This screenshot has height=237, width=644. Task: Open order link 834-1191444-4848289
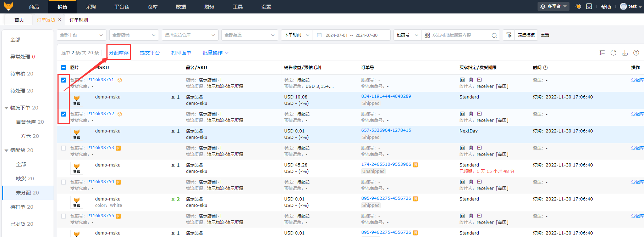386,96
